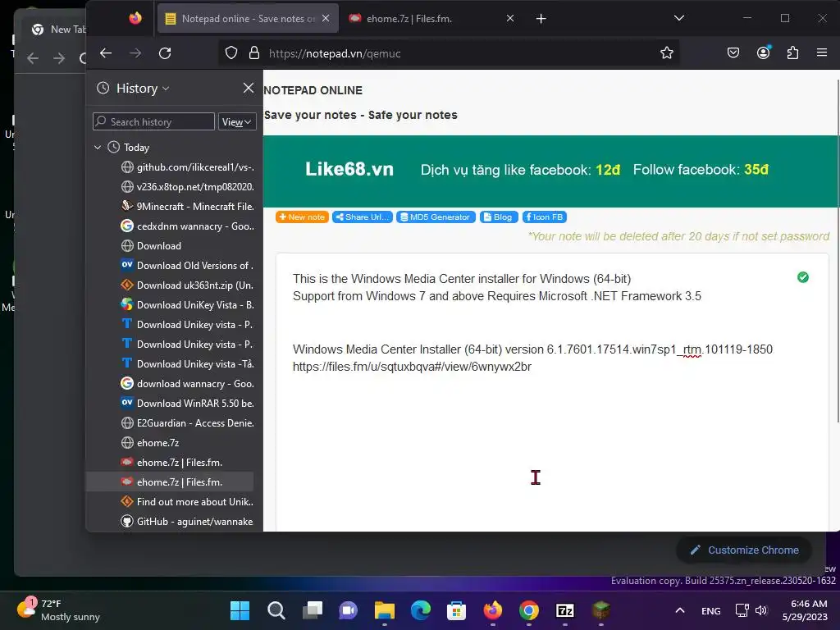
Task: Click the New note button
Action: 302,217
